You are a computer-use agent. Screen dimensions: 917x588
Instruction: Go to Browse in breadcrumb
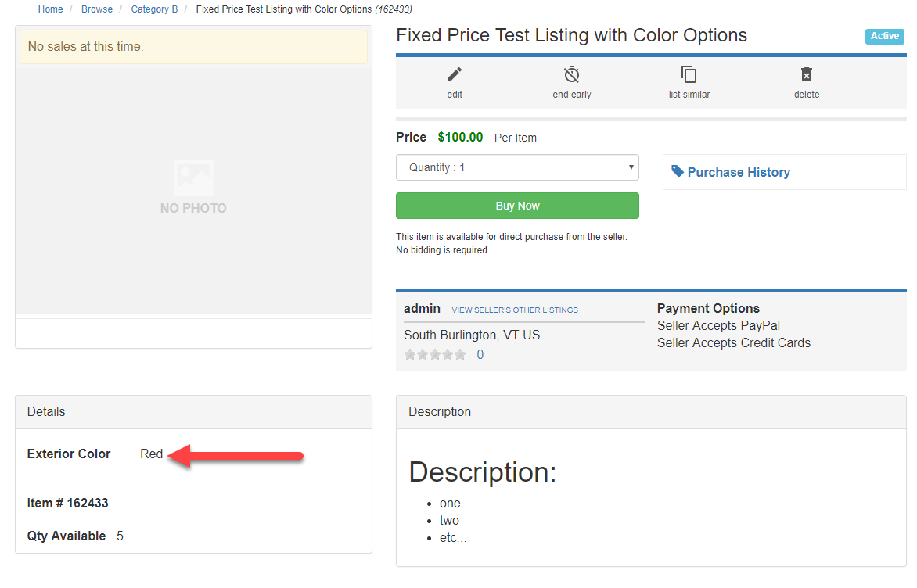(x=96, y=9)
